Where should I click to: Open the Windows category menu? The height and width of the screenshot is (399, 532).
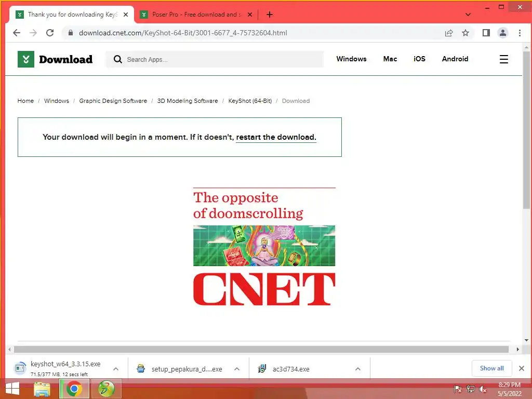[x=352, y=59]
